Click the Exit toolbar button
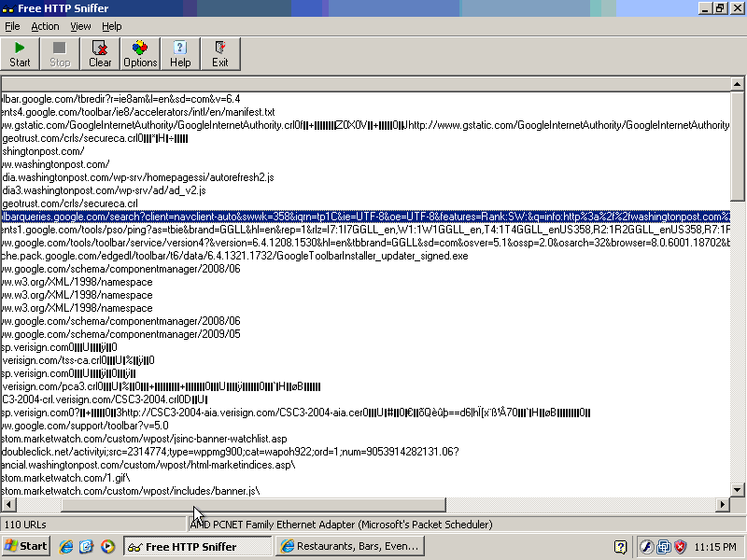The image size is (747, 560). 220,54
